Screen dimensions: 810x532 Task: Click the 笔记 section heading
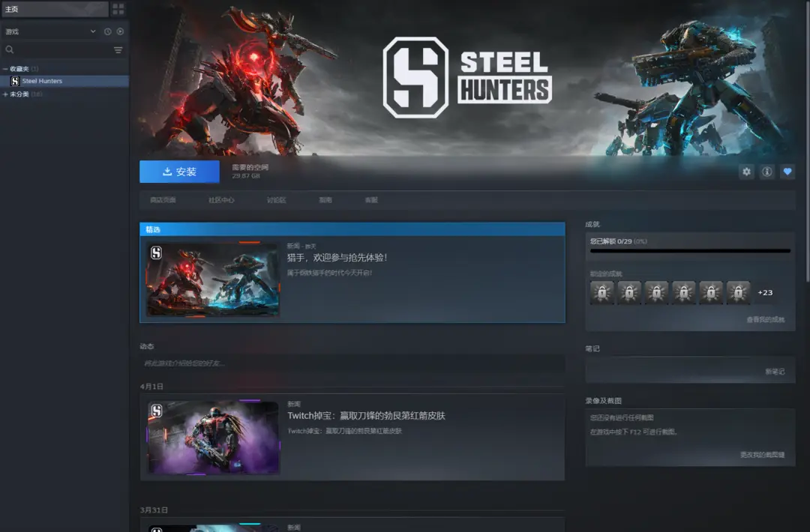[x=592, y=349]
